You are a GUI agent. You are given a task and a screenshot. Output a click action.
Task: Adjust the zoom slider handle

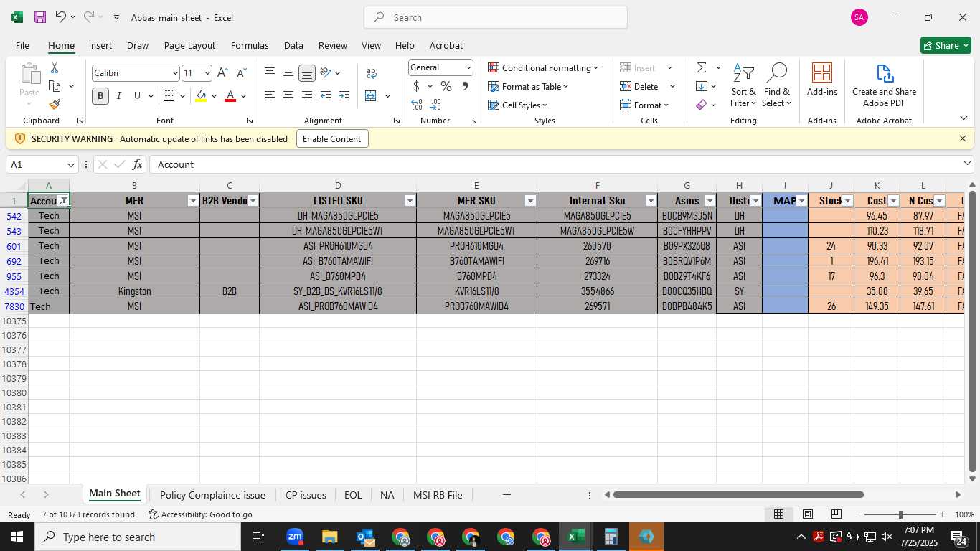(x=900, y=514)
